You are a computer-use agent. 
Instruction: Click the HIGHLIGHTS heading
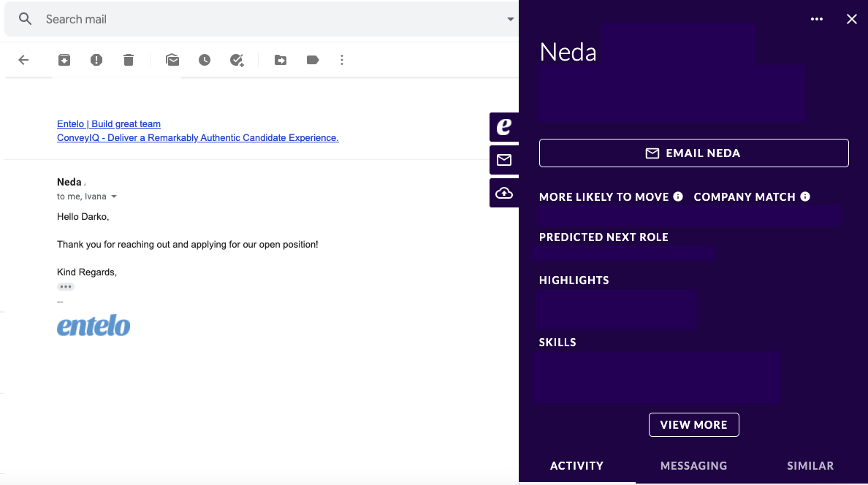point(574,280)
